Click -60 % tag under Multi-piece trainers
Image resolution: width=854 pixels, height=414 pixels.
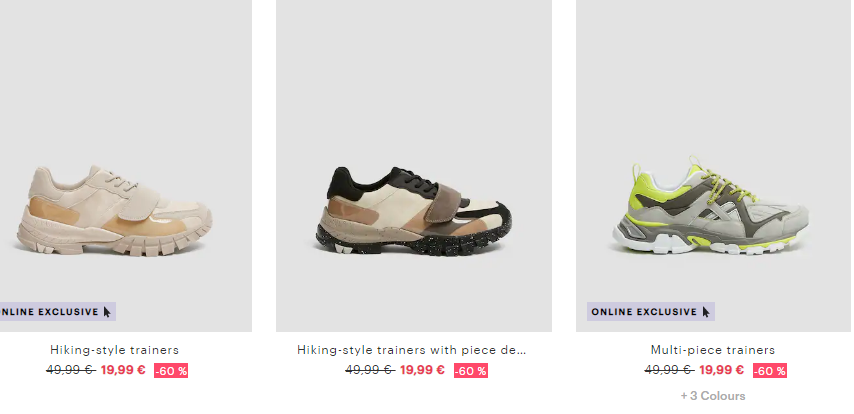pos(770,371)
